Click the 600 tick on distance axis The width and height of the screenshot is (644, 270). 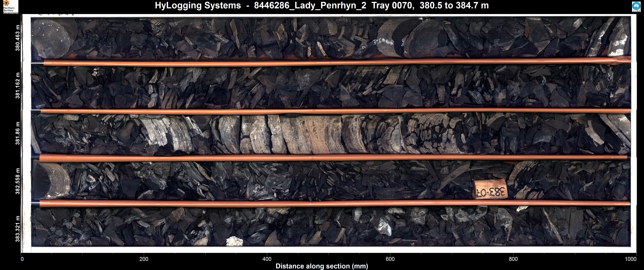(x=390, y=259)
